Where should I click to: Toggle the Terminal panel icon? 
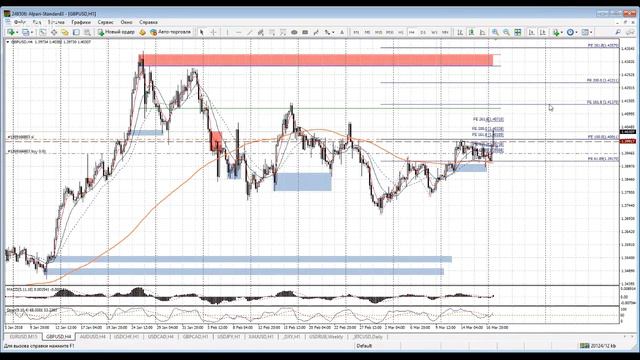coord(76,32)
